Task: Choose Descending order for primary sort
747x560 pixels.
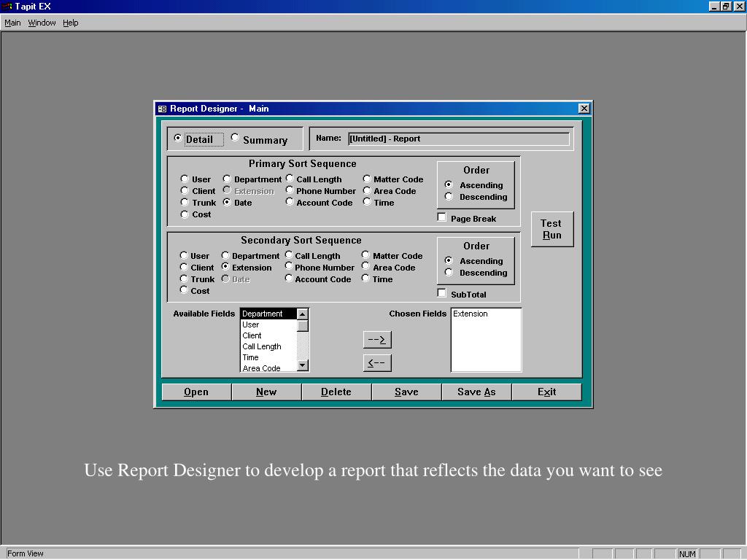Action: coord(449,196)
